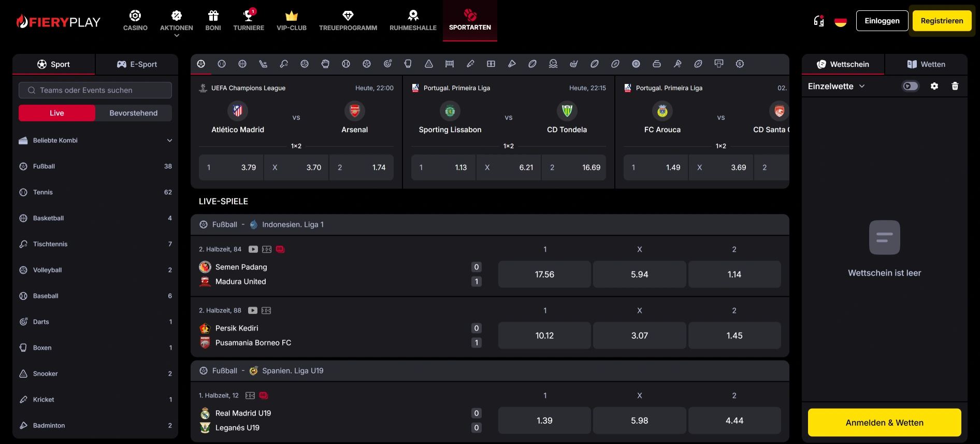The width and height of the screenshot is (980, 444).
Task: Clear the betslip with trash icon
Action: [955, 86]
